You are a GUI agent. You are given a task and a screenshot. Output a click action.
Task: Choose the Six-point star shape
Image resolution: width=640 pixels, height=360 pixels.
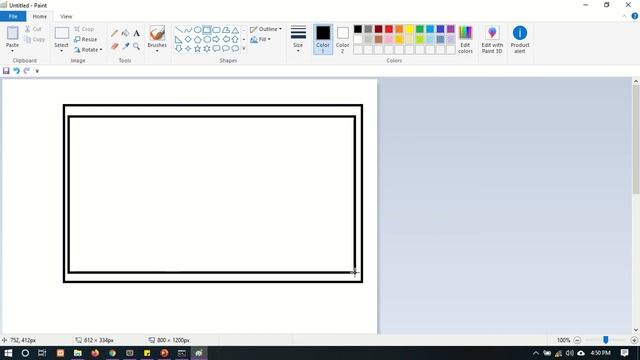(x=207, y=49)
